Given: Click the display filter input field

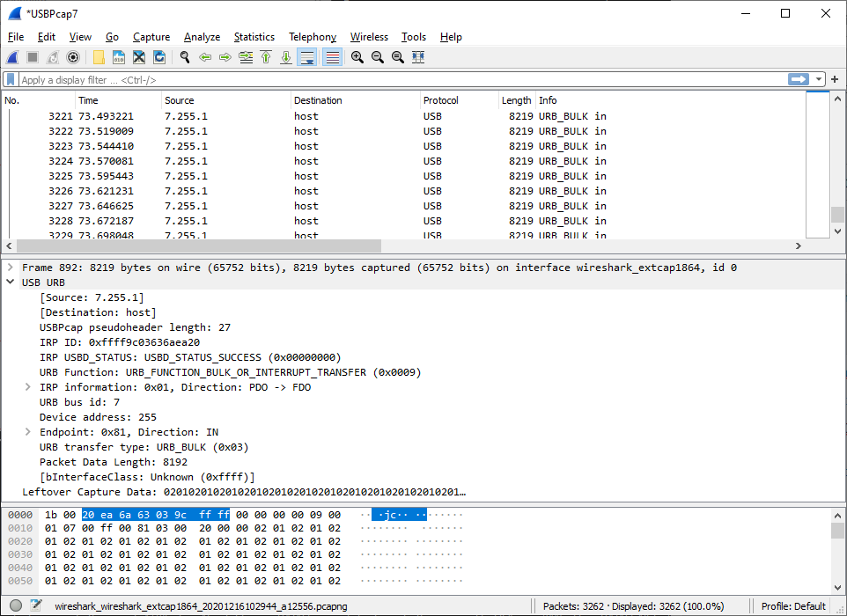Looking at the screenshot, I should [402, 80].
